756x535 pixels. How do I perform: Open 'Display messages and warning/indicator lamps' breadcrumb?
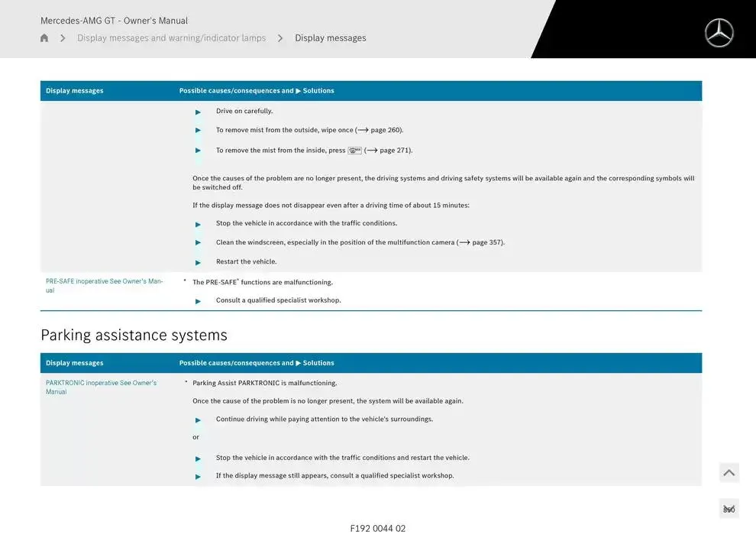(x=171, y=38)
